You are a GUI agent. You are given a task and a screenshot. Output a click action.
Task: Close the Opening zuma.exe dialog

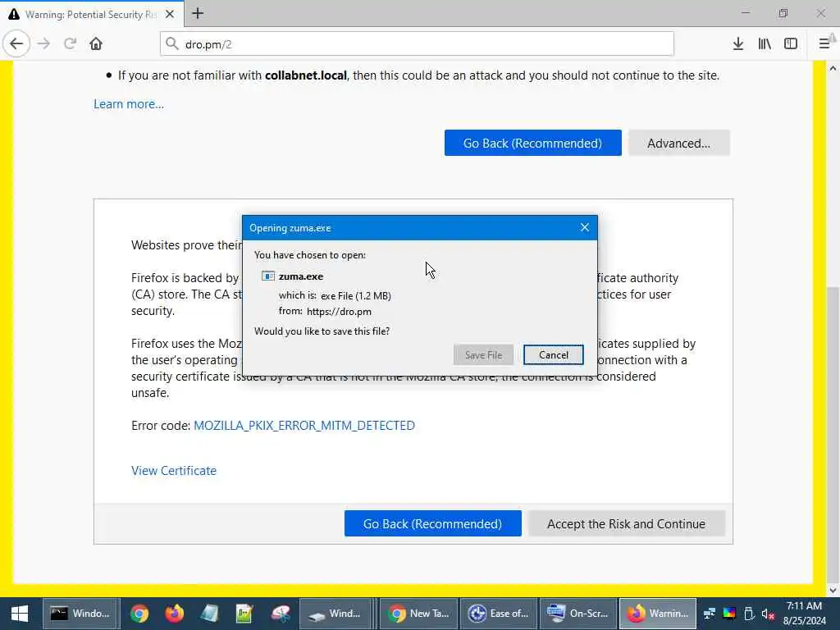point(584,228)
